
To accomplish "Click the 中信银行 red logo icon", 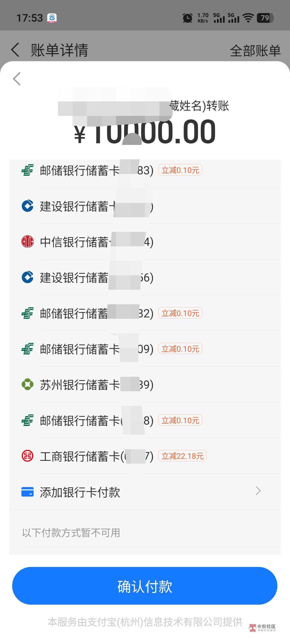I will (28, 242).
